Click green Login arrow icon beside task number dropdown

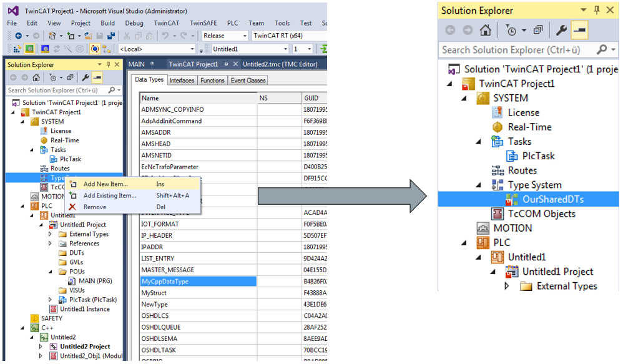324,49
